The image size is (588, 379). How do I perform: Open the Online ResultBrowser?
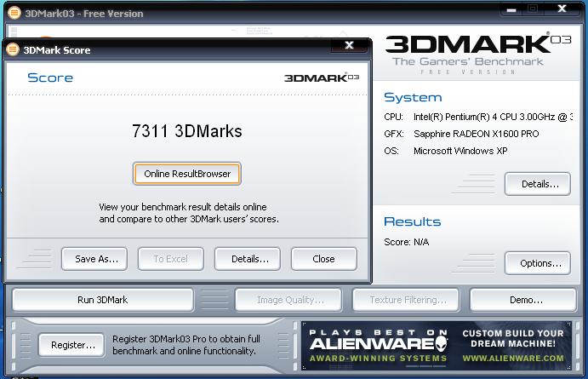point(187,174)
